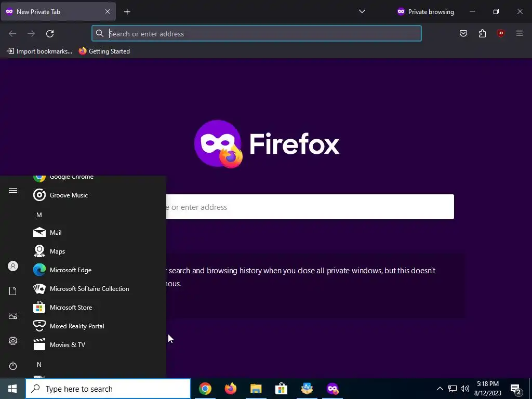Reload the current page

[50, 34]
